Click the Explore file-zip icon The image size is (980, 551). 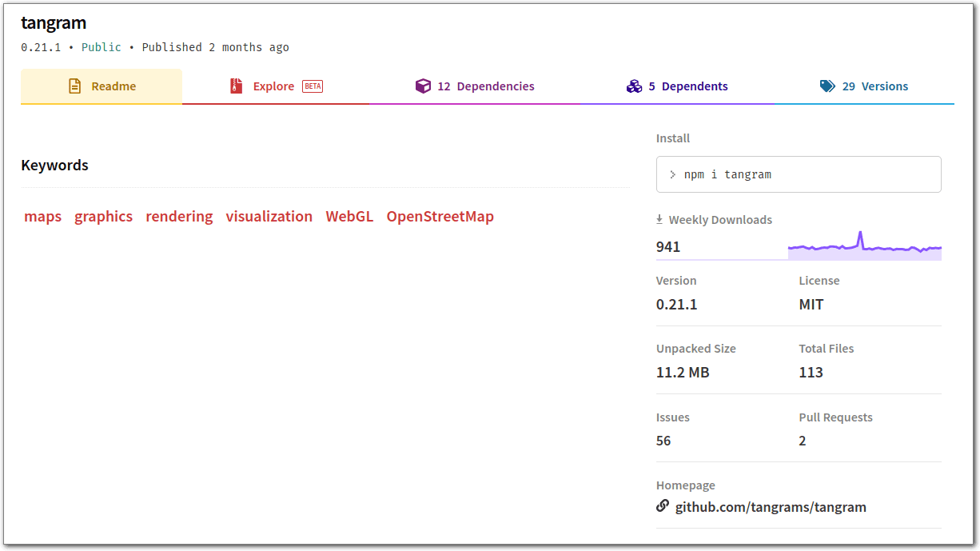[236, 86]
